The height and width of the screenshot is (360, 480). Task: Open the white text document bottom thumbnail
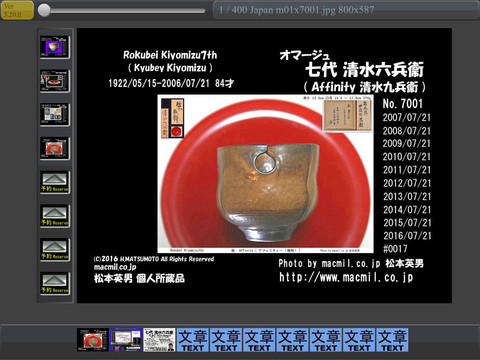point(159,340)
